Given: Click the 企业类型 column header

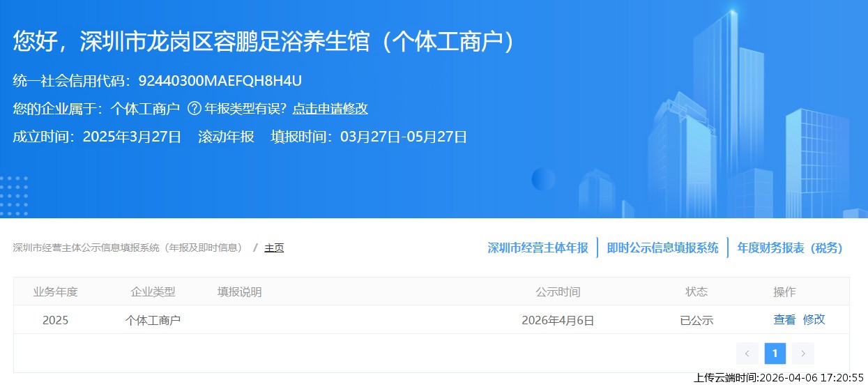Looking at the screenshot, I should pos(153,291).
